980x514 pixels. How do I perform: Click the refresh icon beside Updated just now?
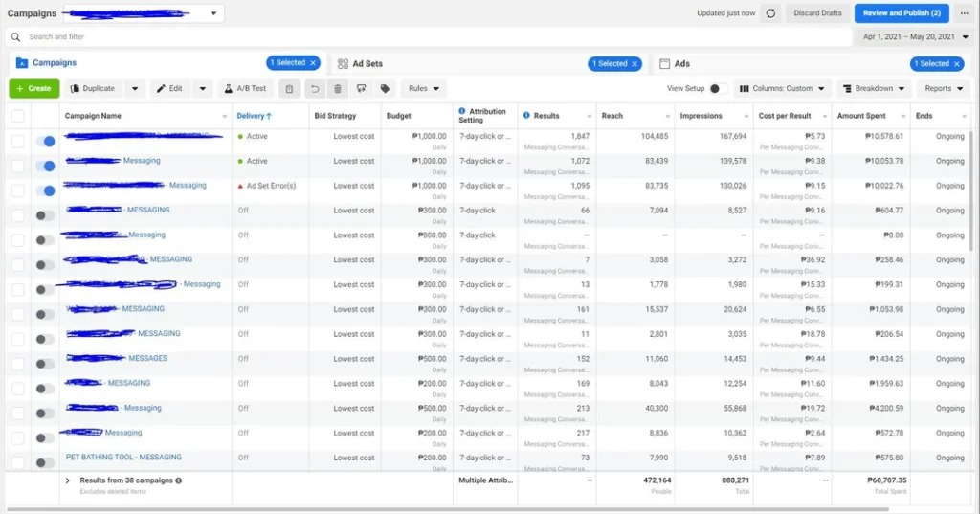pos(770,13)
